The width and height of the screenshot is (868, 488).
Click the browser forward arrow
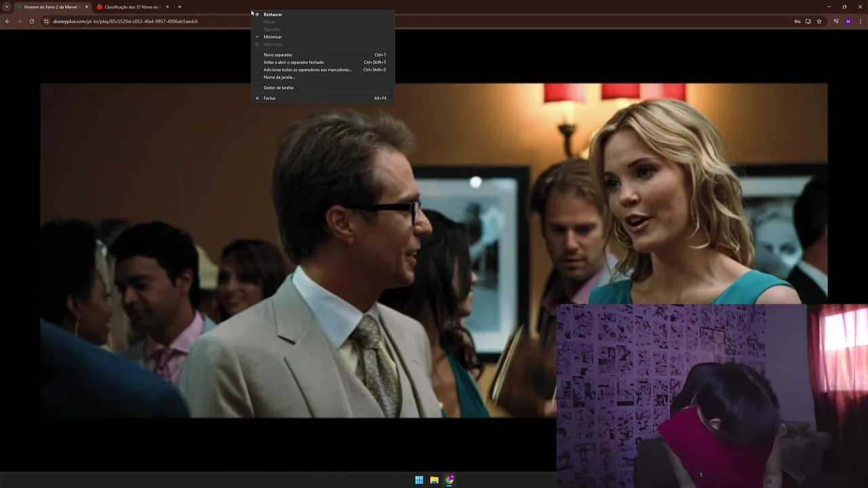point(19,21)
